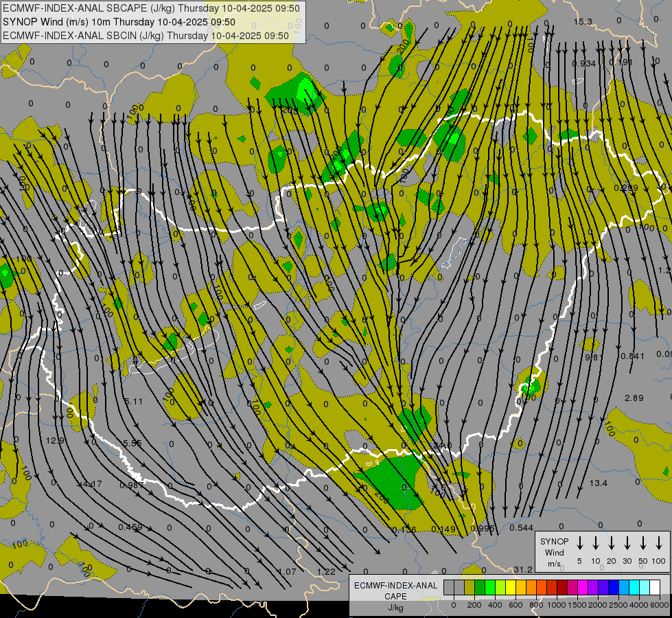Click the ECMWF-INDEX-ANAL CAPE legend label
This screenshot has width=672, height=618.
395,591
